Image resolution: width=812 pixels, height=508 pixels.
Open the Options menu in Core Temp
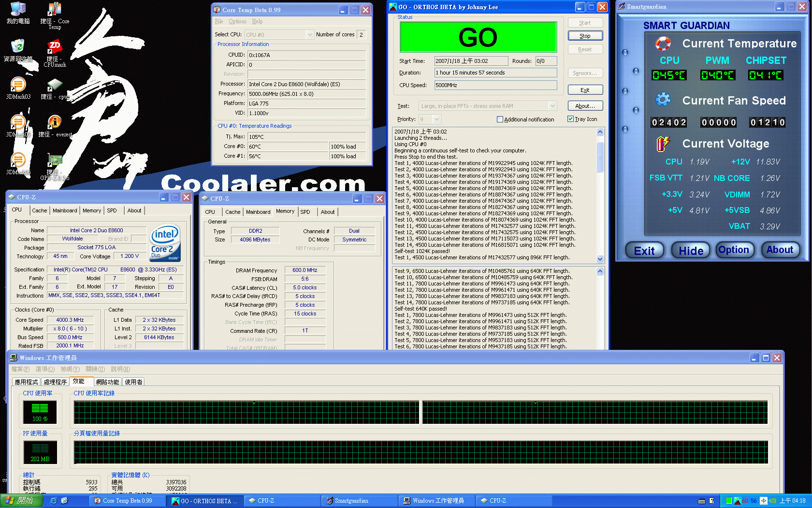click(x=237, y=21)
